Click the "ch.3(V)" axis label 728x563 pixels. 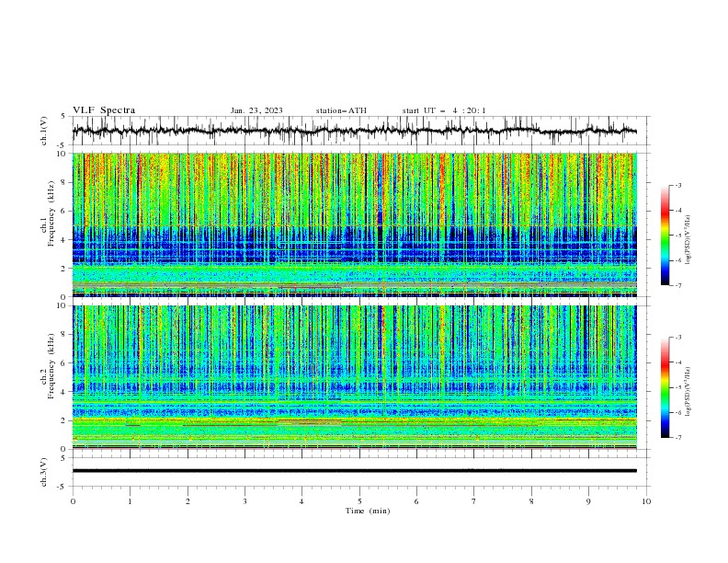point(44,472)
